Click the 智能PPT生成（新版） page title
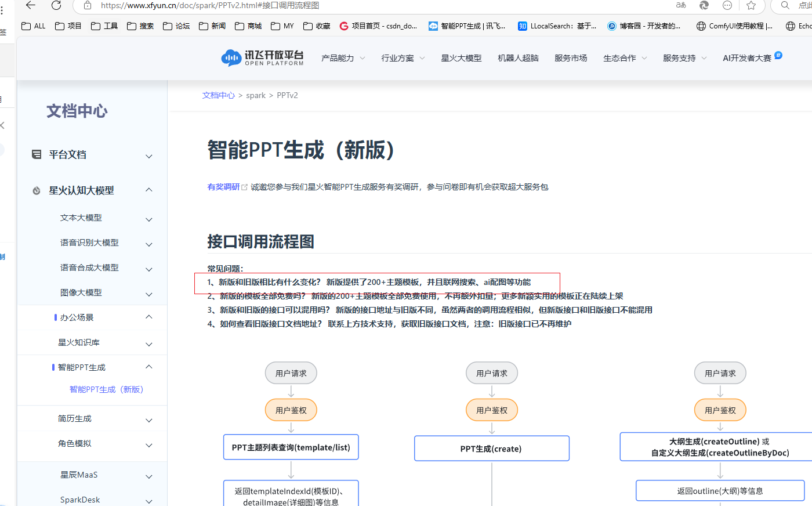Screen dimensions: 812x506 (304, 150)
